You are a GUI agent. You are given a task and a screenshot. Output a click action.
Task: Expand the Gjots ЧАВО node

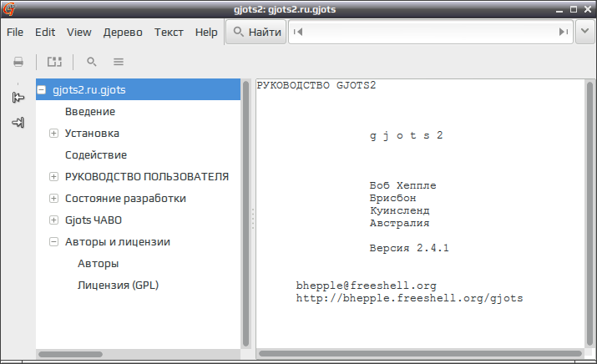(53, 220)
